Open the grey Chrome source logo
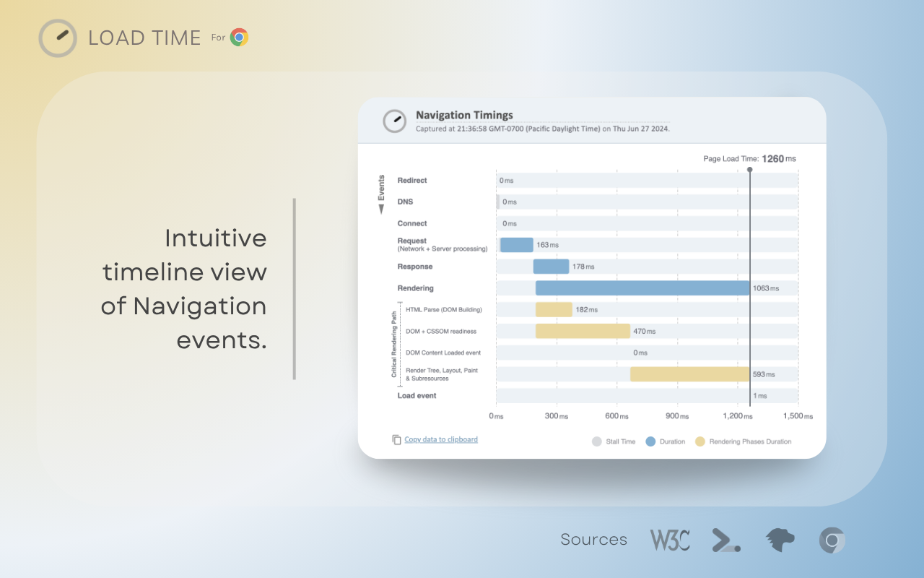The image size is (924, 578). [x=832, y=540]
